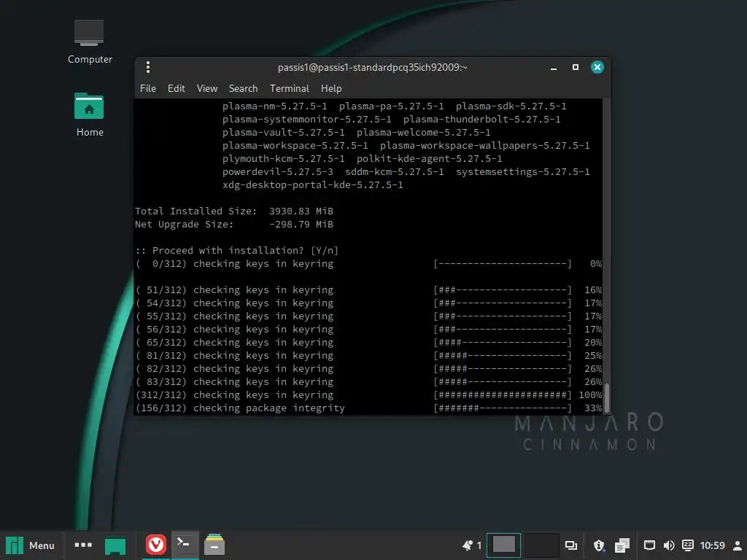
Task: Switch to the second workspace
Action: pyautogui.click(x=542, y=545)
